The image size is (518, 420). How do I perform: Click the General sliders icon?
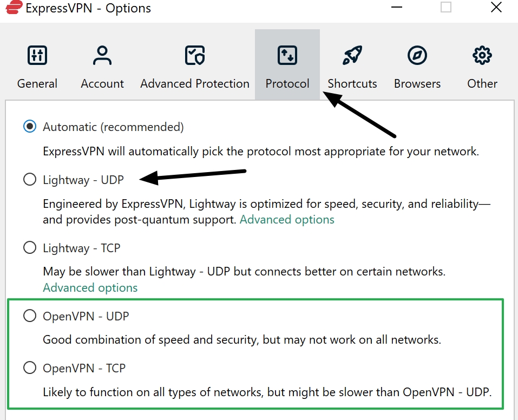click(x=37, y=55)
